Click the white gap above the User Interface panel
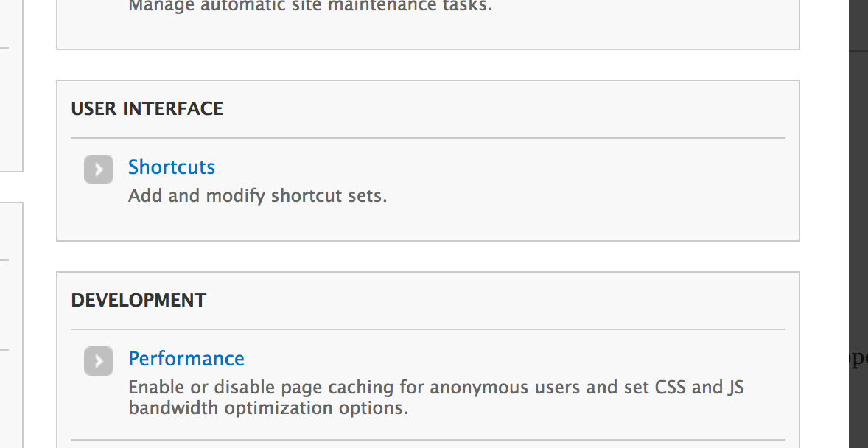The height and width of the screenshot is (448, 868). [x=427, y=65]
